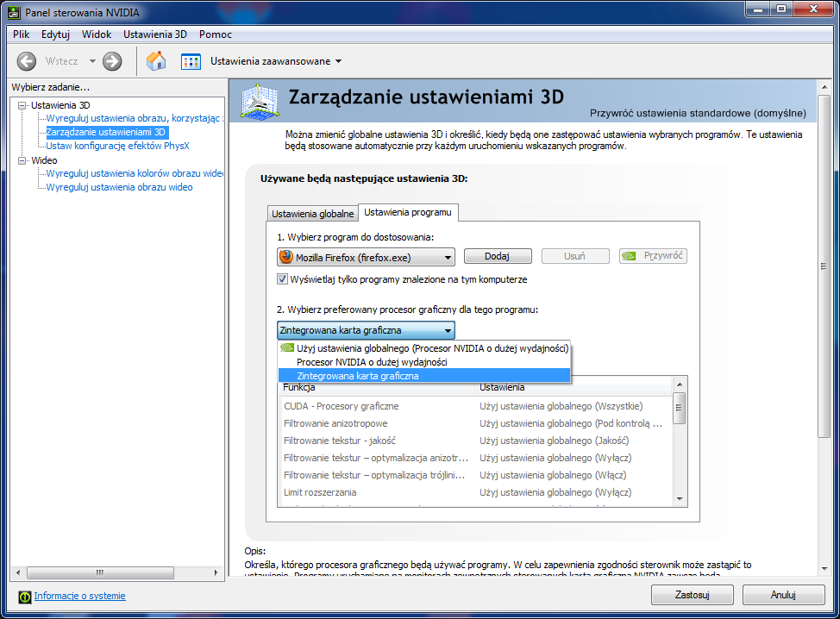
Task: Open the Mozilla Firefox program dropdown
Action: [x=366, y=257]
